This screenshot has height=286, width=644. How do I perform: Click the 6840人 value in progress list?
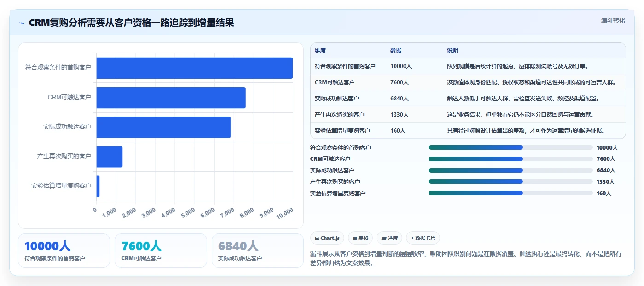606,170
